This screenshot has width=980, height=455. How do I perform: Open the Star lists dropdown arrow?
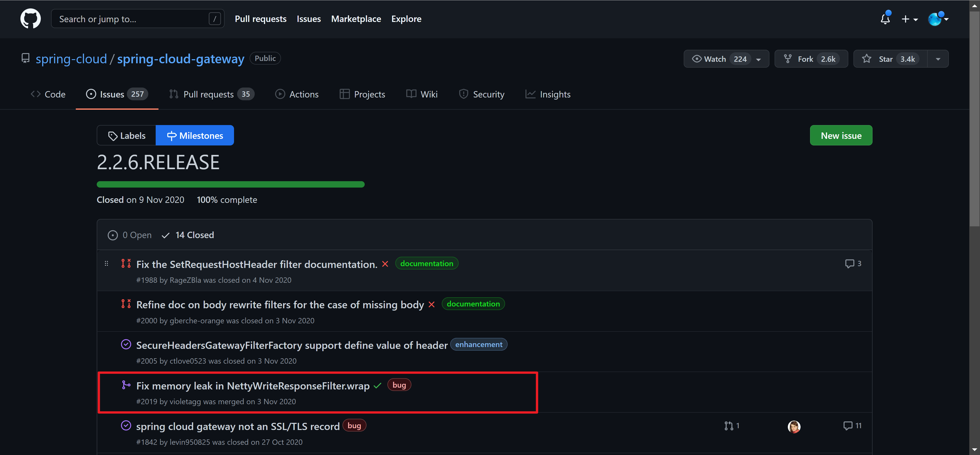pyautogui.click(x=938, y=59)
